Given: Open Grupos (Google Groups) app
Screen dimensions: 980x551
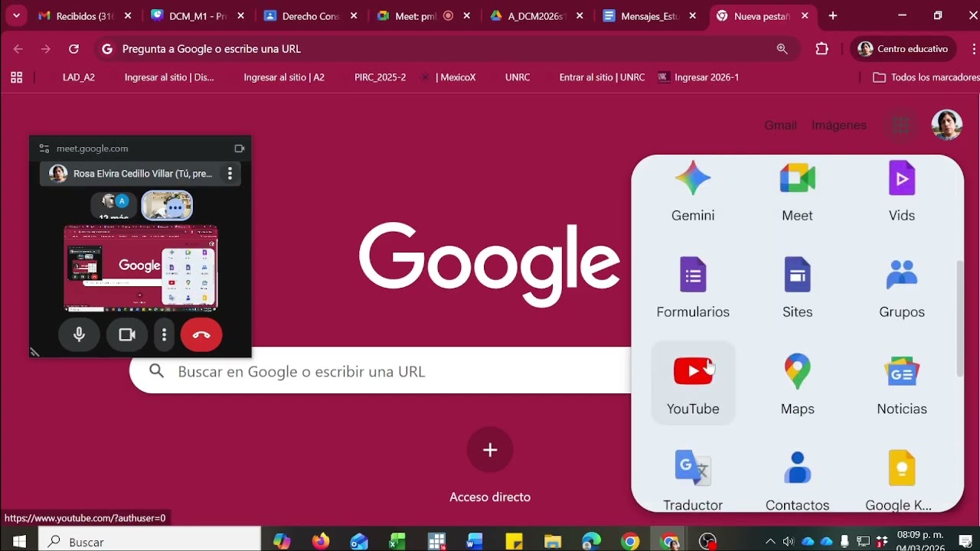Looking at the screenshot, I should (901, 288).
